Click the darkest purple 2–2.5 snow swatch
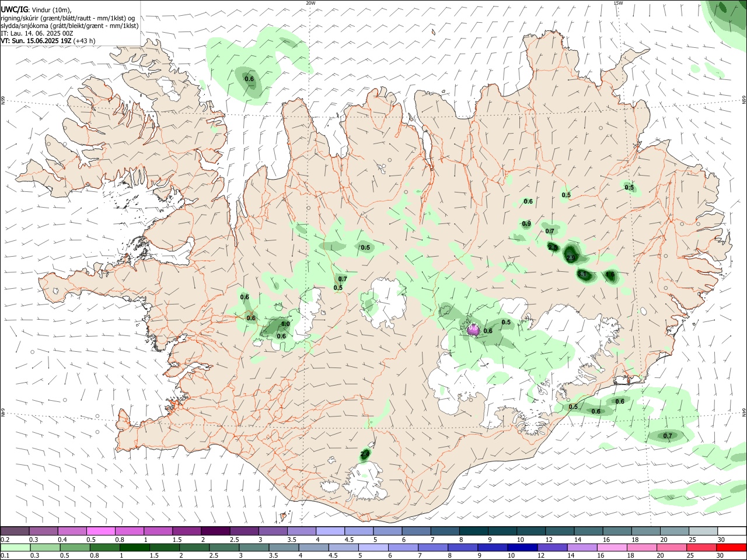Screen dimensions: 747x560 pos(215,531)
